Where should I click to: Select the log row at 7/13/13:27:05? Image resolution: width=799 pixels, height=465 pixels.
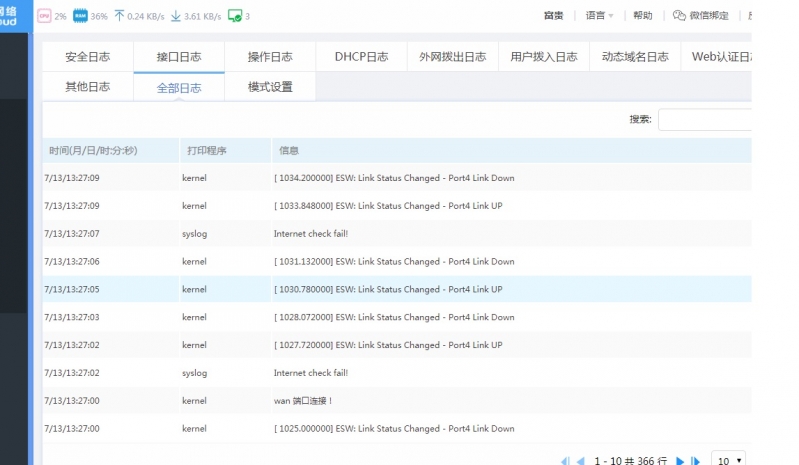[x=397, y=289]
